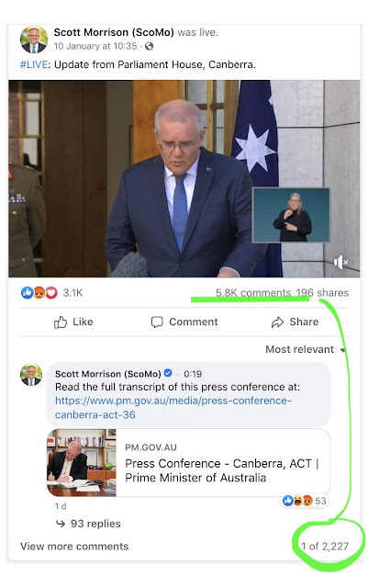Open the comment's reaction icons with 53

click(x=305, y=501)
